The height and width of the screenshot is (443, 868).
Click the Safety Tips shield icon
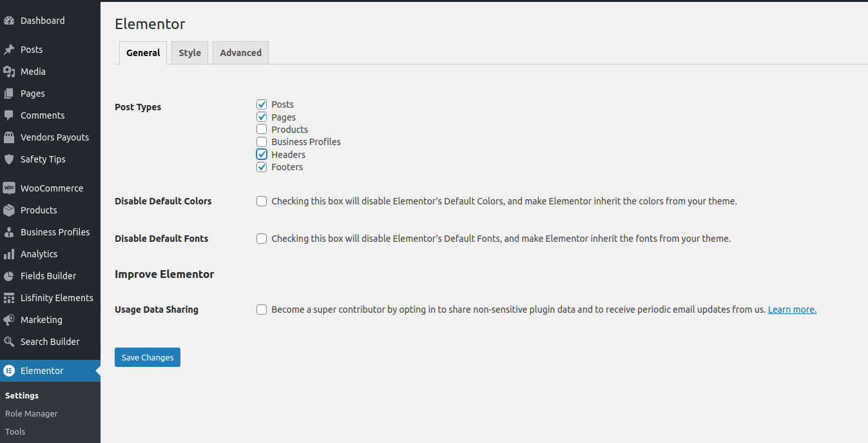(x=9, y=159)
